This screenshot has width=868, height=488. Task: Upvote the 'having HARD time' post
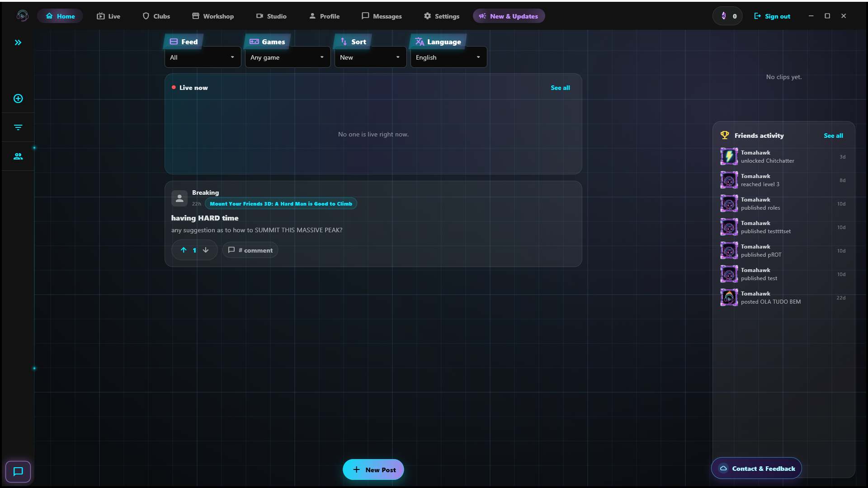tap(184, 250)
